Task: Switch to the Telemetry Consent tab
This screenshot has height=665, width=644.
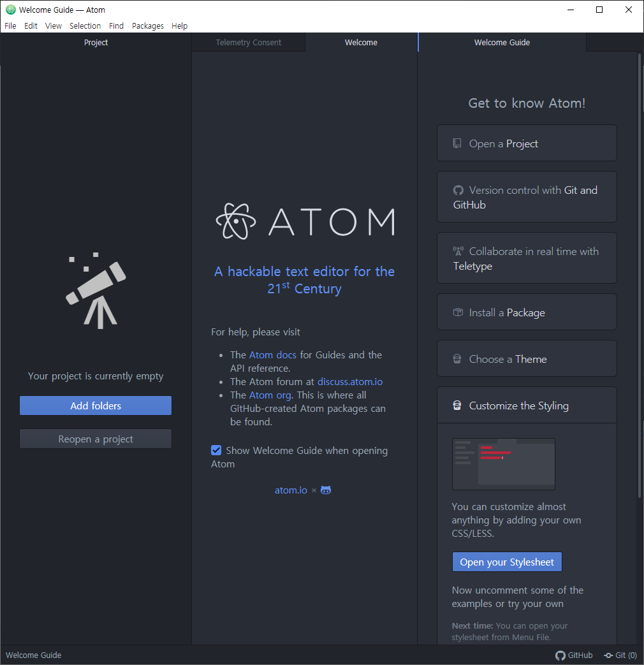Action: pos(249,43)
